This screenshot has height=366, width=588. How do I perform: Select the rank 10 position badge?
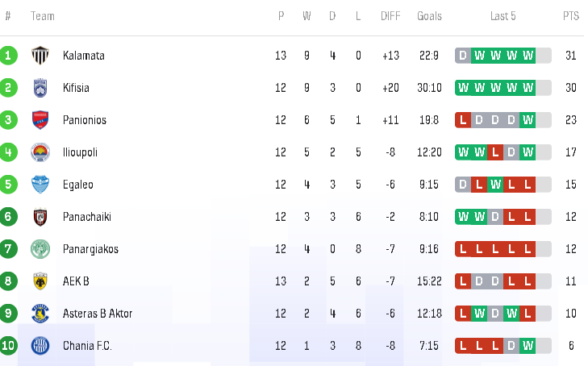pos(8,345)
